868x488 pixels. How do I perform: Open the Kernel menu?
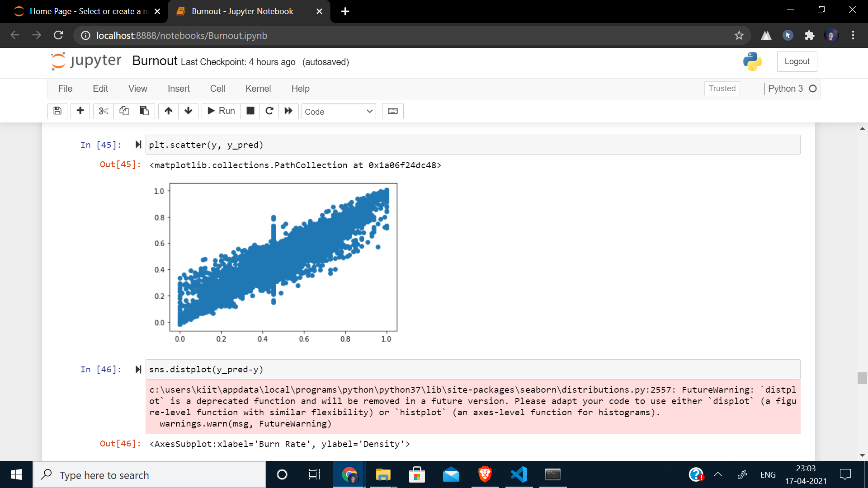click(x=258, y=89)
